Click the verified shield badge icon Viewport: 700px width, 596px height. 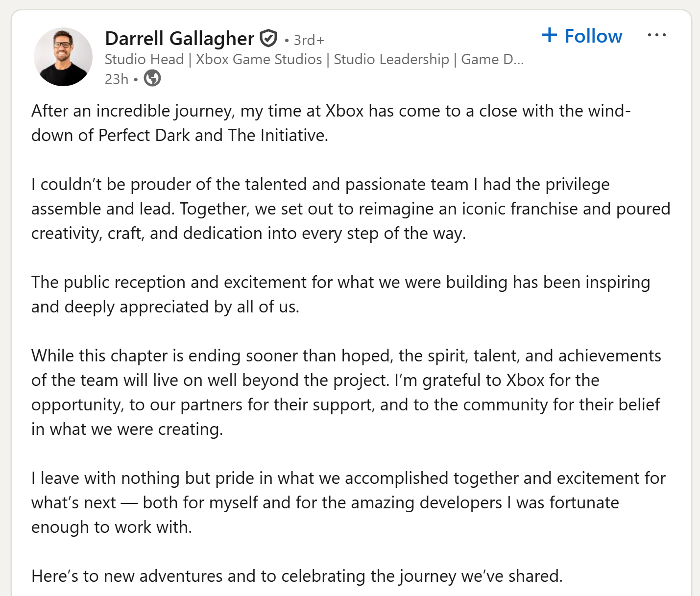coord(268,38)
